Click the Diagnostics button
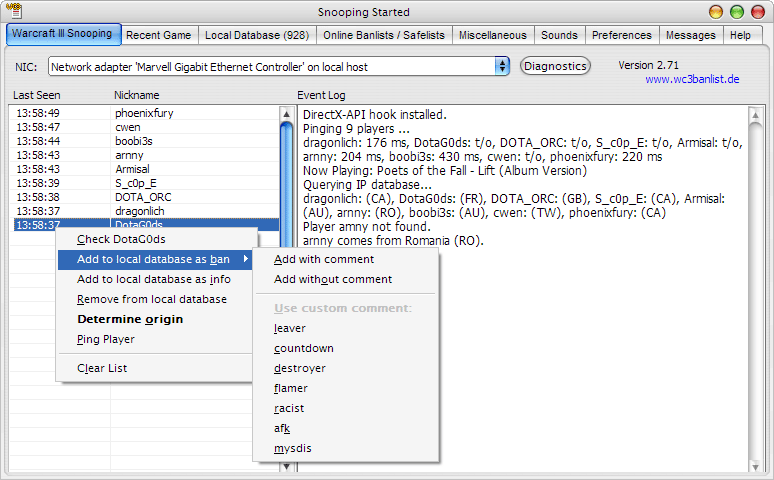This screenshot has height=480, width=774. pos(555,66)
